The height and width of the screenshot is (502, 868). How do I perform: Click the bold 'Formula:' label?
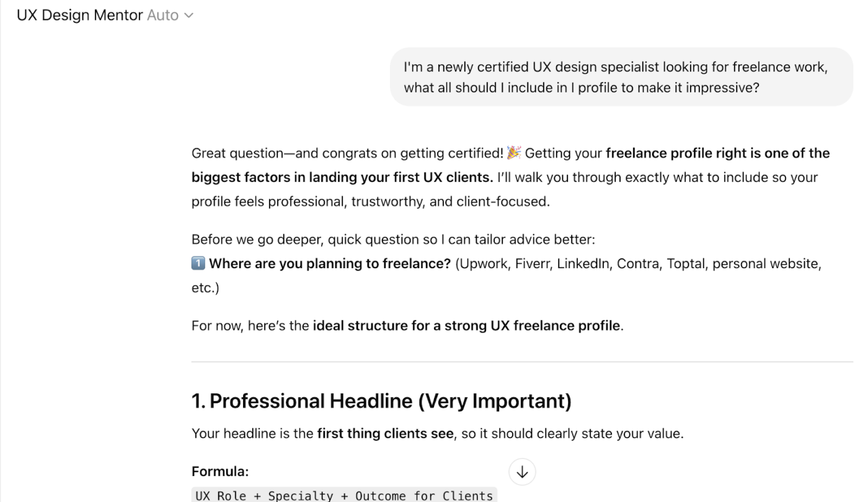[220, 471]
